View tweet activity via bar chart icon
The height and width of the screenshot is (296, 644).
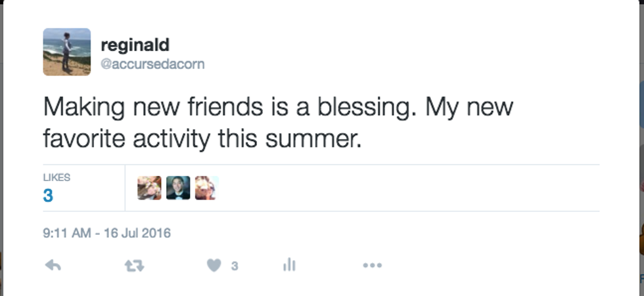pos(289,265)
